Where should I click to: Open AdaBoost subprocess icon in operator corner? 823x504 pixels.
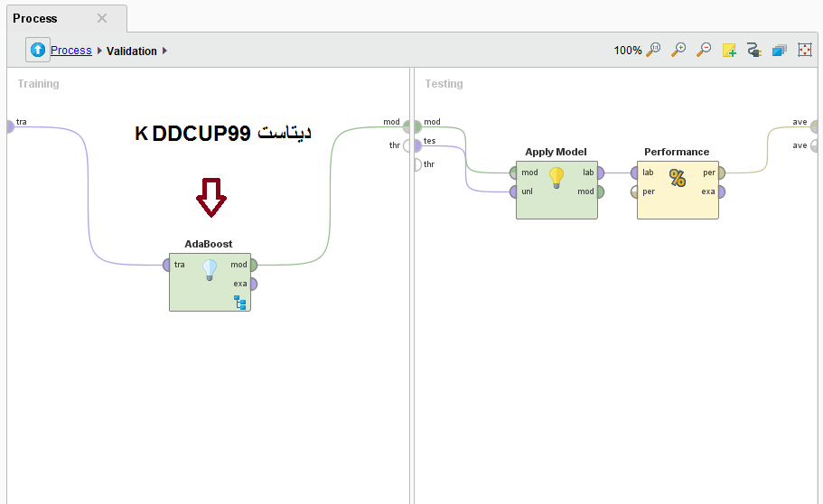coord(240,302)
